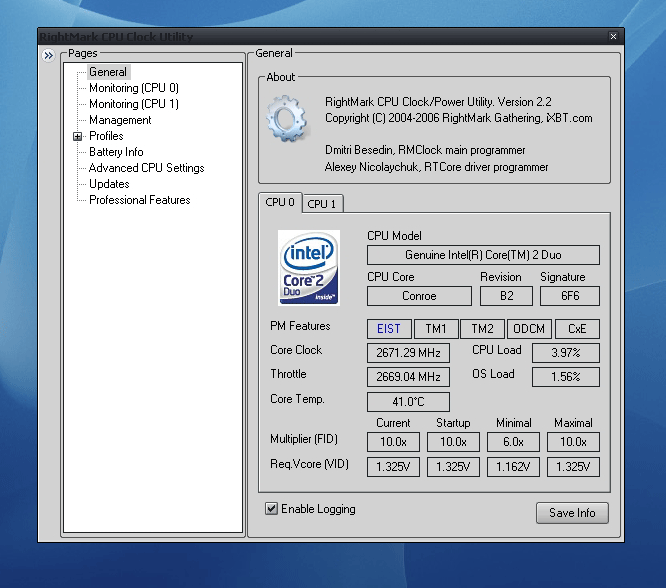
Task: Open the Management page
Action: click(120, 120)
